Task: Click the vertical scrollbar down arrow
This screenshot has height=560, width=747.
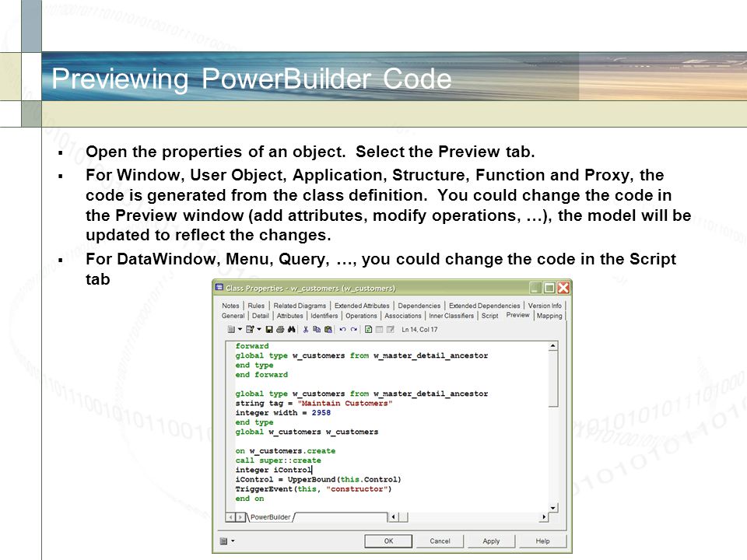Action: pos(552,508)
